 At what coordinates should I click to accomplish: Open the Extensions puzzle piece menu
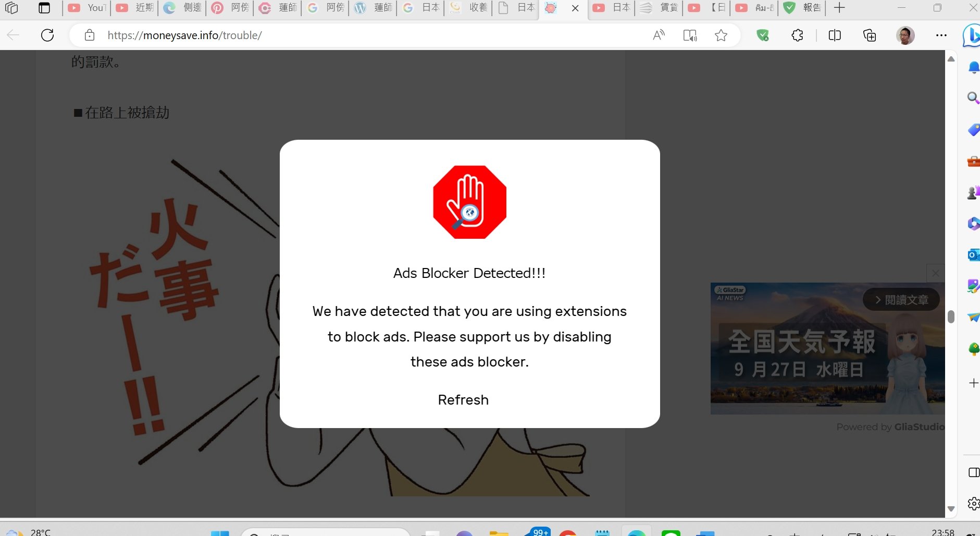click(797, 35)
